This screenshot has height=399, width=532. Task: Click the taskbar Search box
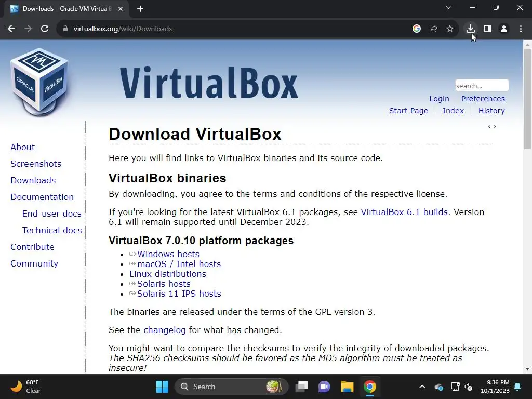(231, 387)
